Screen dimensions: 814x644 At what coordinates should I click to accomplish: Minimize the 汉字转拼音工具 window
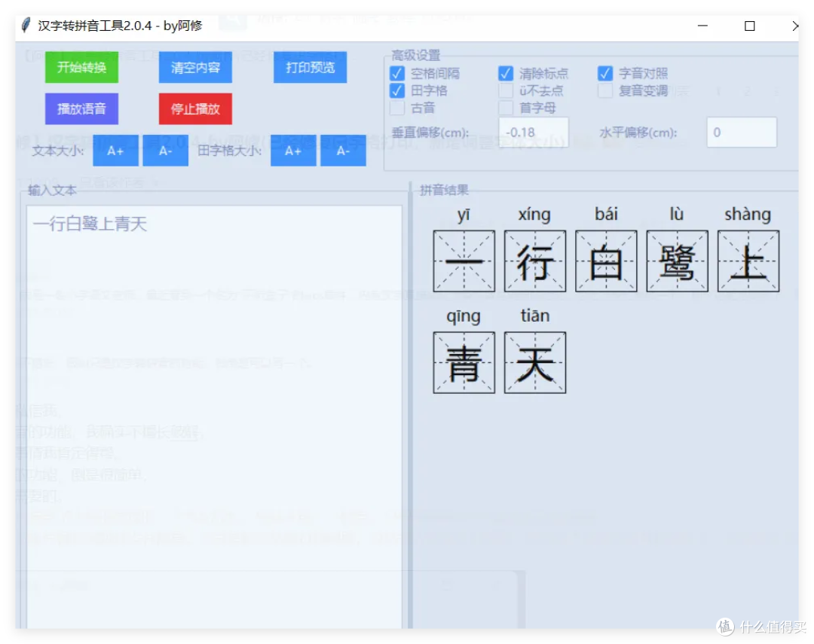pos(702,26)
